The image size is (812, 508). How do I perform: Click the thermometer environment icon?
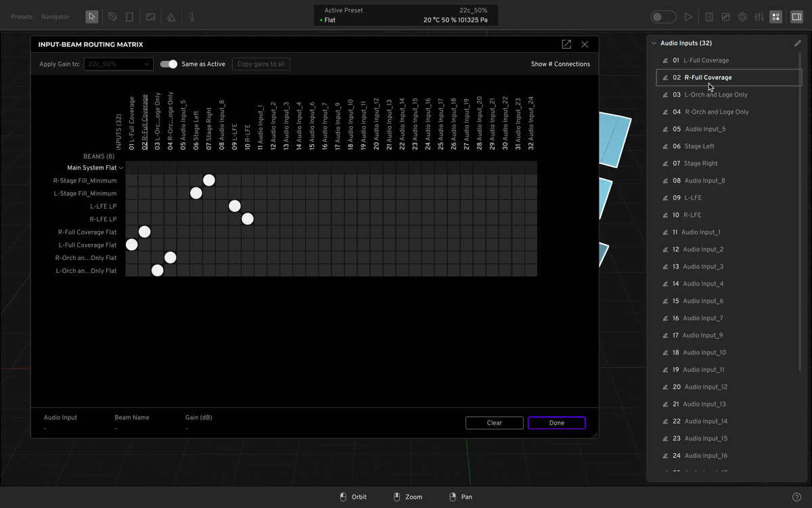191,17
